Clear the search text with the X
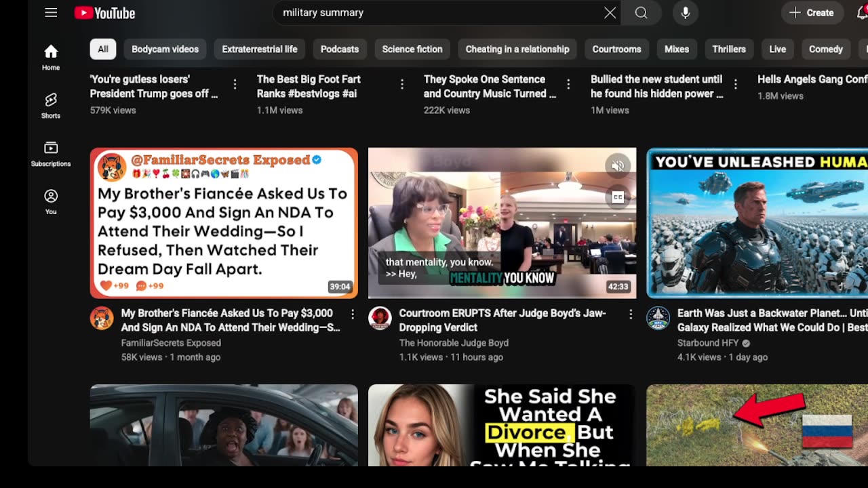The width and height of the screenshot is (868, 488). click(x=610, y=13)
